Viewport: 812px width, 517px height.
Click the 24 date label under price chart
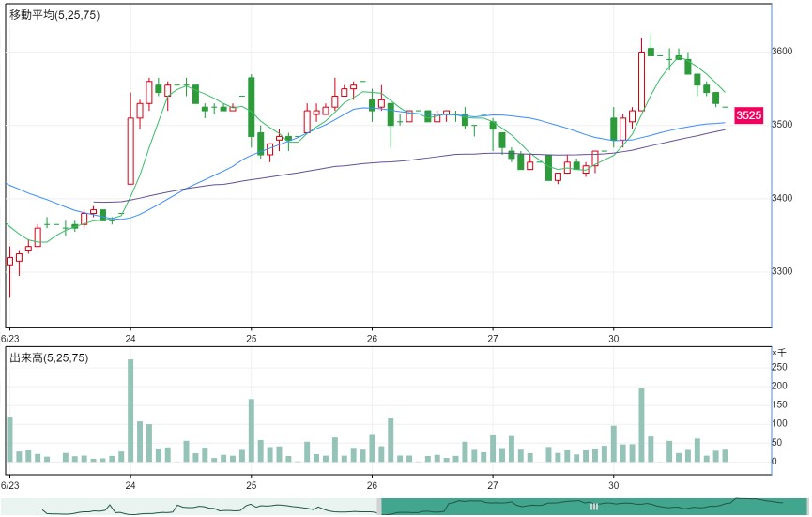(x=130, y=339)
